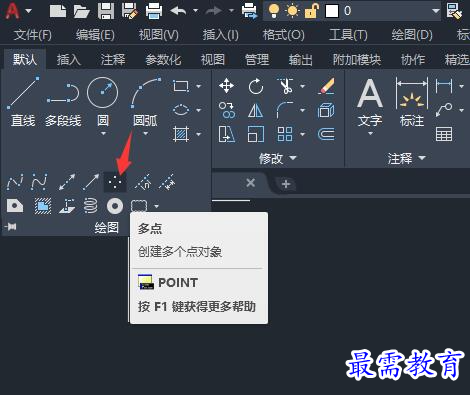Click the Move tool in Modify panel
Screen dimensions: 470x396
[227, 86]
